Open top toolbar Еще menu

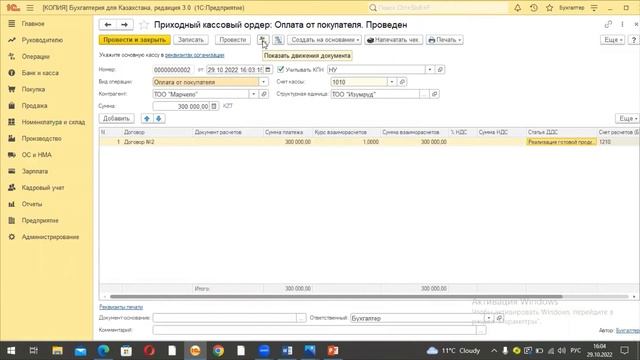click(x=612, y=40)
